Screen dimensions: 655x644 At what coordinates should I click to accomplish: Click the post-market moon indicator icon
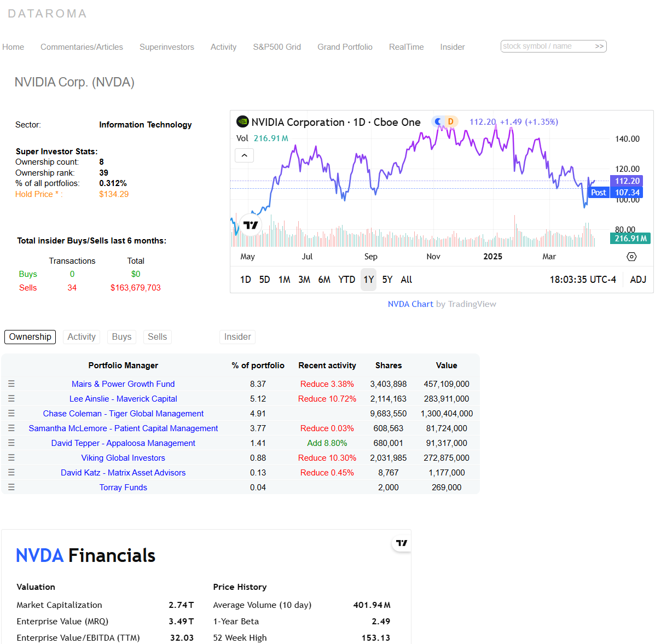click(438, 121)
